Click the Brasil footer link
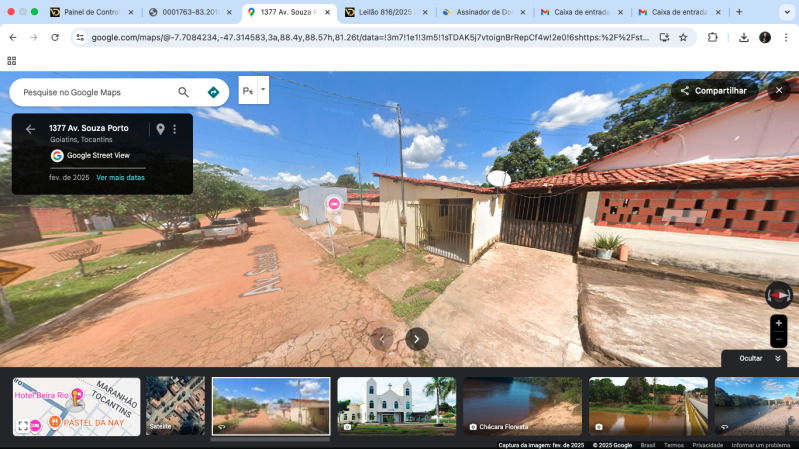Viewport: 799px width, 449px height. 648,445
